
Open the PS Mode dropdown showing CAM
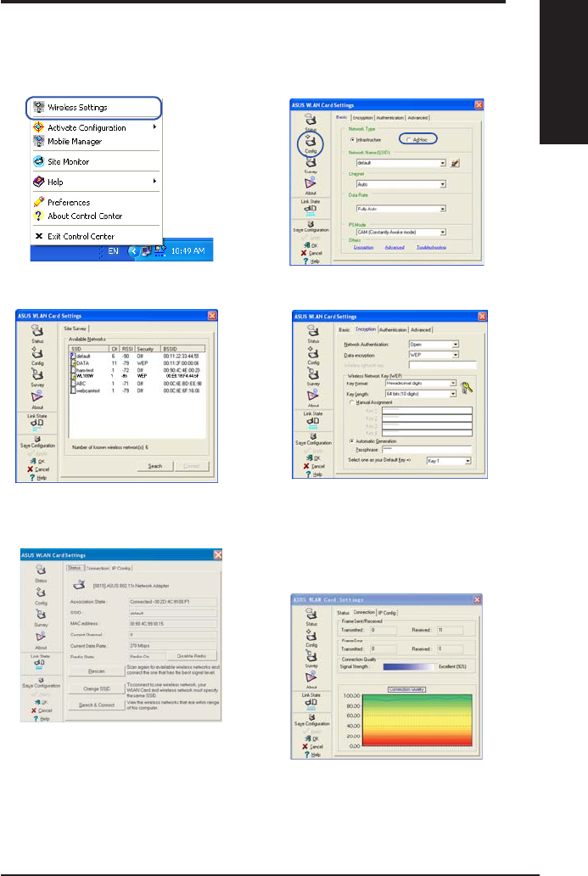401,233
